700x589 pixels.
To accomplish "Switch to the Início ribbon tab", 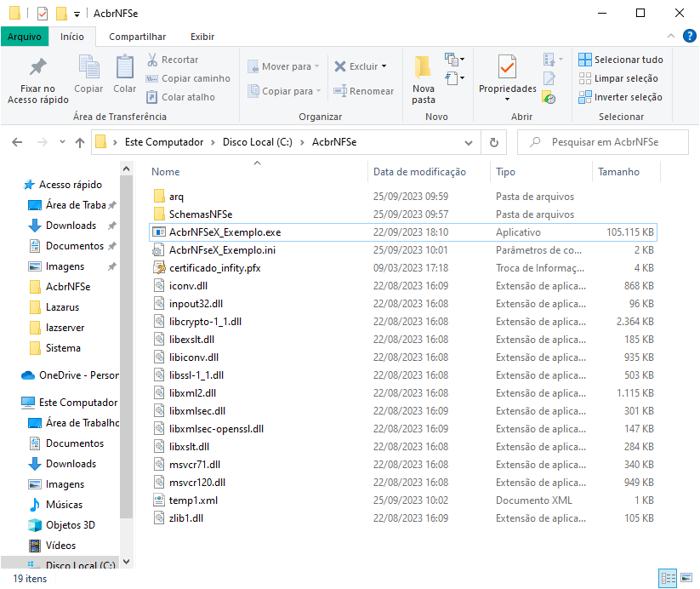I will coord(72,37).
